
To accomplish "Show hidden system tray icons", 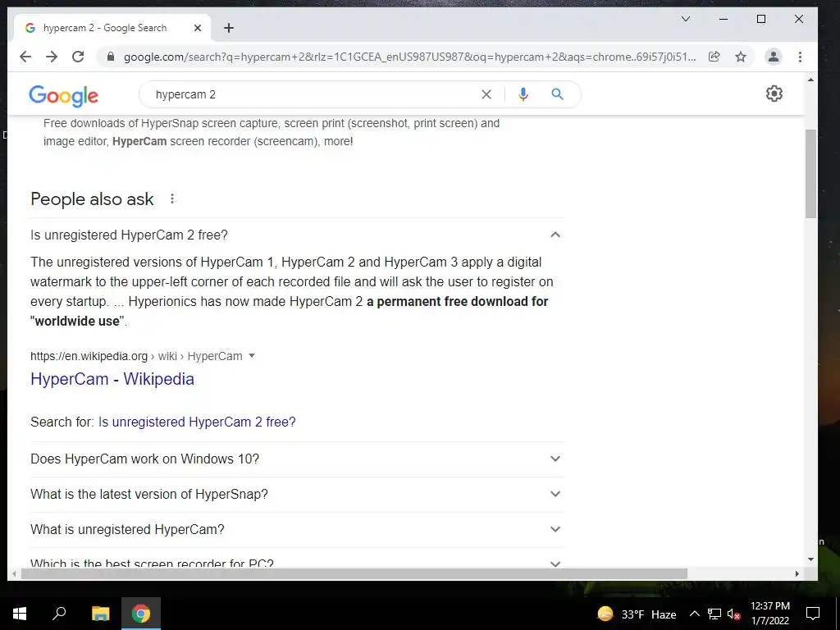I will pyautogui.click(x=694, y=614).
